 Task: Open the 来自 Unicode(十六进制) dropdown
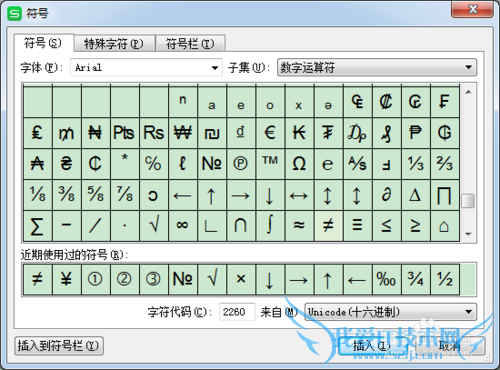[390, 312]
